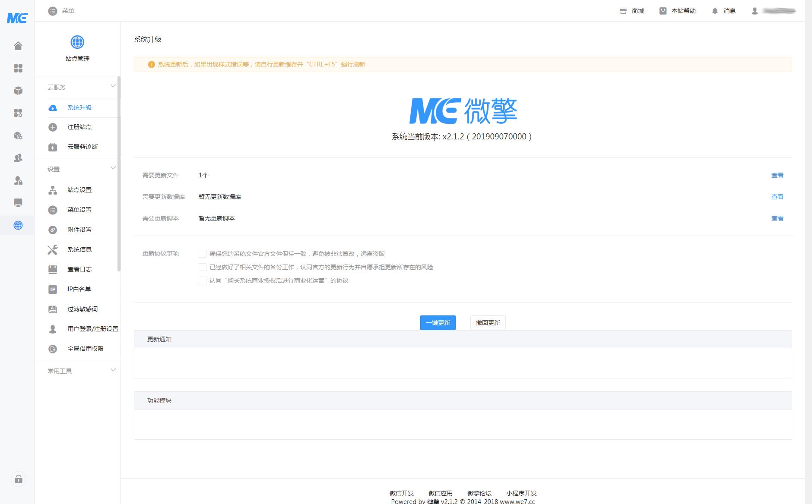
Task: Click 查看 link for 需要更新脚本
Action: click(777, 218)
